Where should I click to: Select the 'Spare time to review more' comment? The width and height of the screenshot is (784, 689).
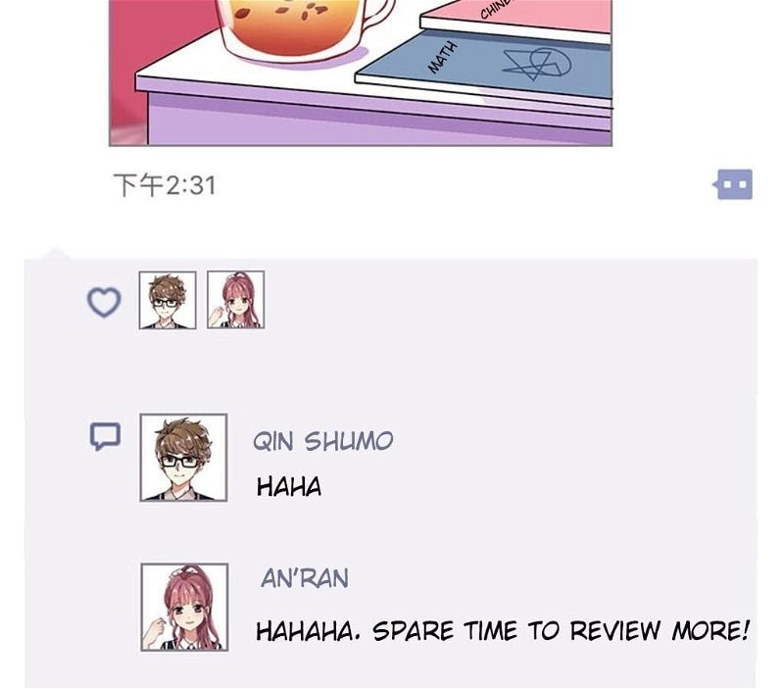[x=503, y=631]
